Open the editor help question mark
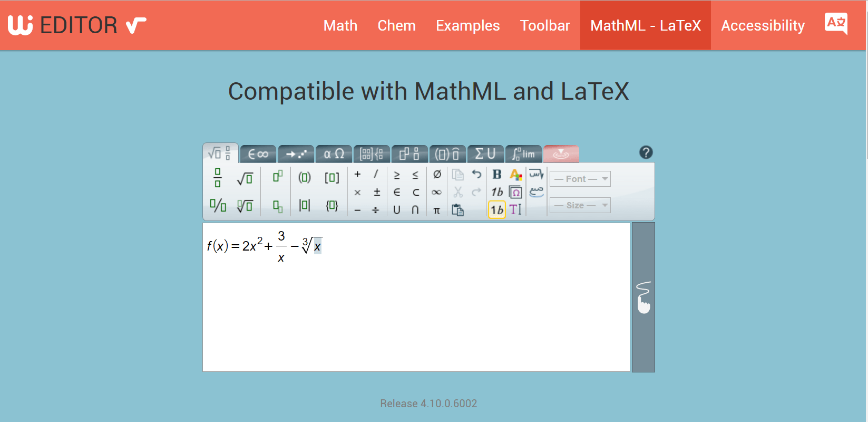Screen dimensions: 868x422 (x=646, y=152)
